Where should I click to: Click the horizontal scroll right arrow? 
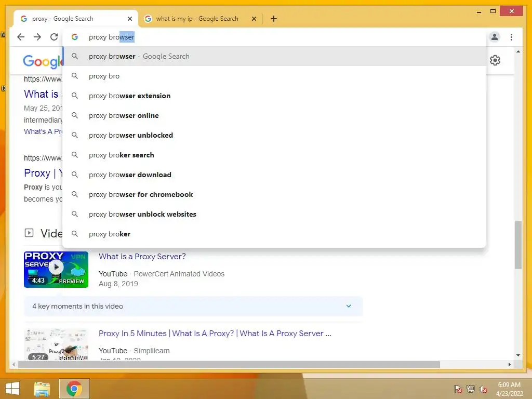click(510, 364)
